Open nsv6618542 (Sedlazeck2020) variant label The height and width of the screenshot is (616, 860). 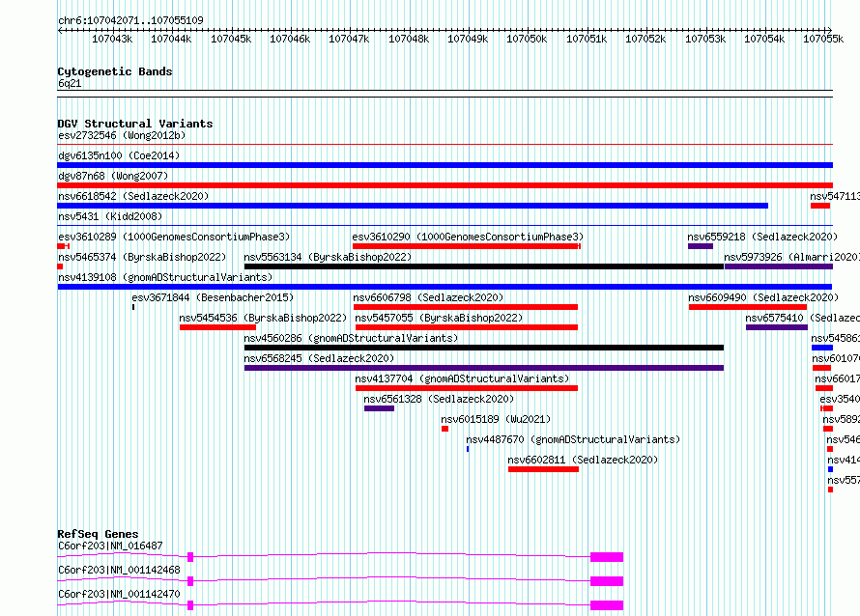tap(133, 196)
